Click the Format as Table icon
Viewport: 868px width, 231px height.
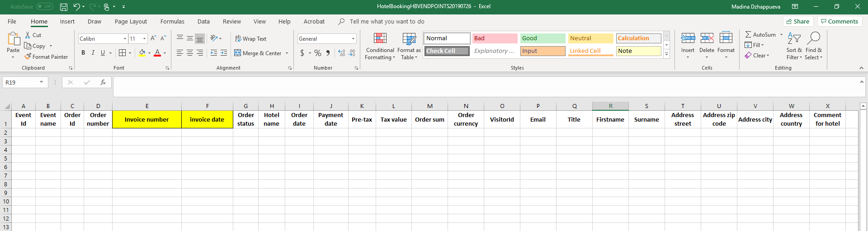pyautogui.click(x=409, y=39)
